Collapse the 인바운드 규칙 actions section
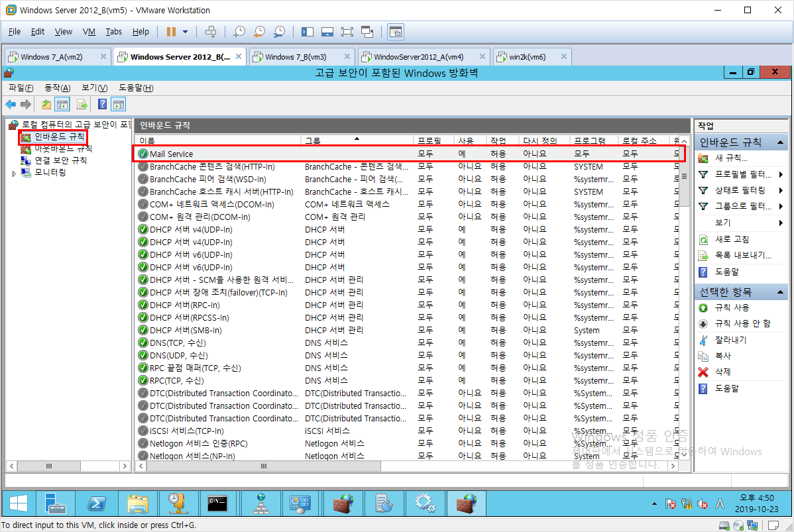Screen dimensions: 794x532 (x=780, y=142)
